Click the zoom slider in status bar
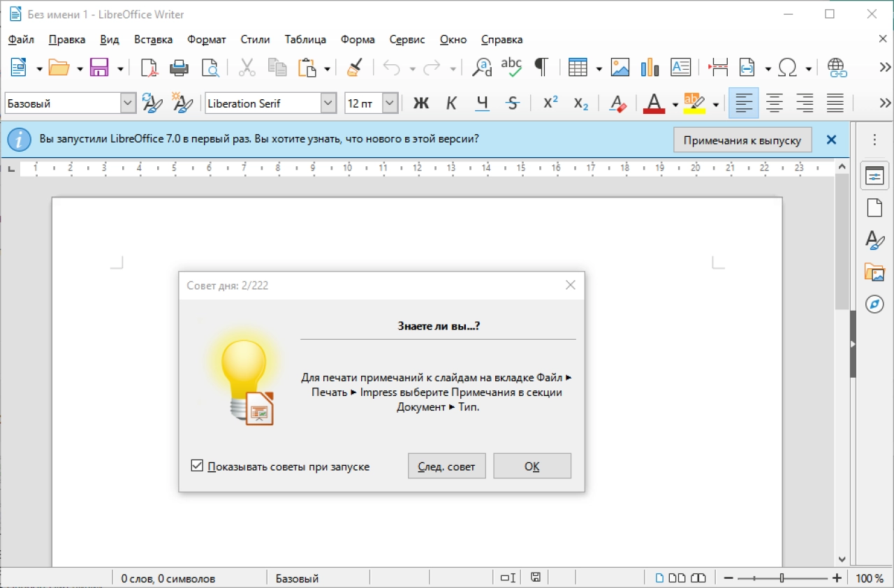 pyautogui.click(x=782, y=578)
